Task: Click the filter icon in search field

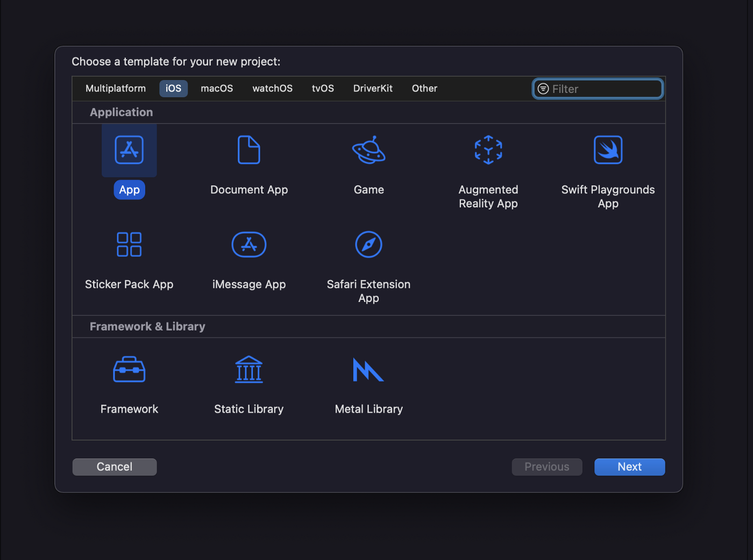Action: click(543, 89)
